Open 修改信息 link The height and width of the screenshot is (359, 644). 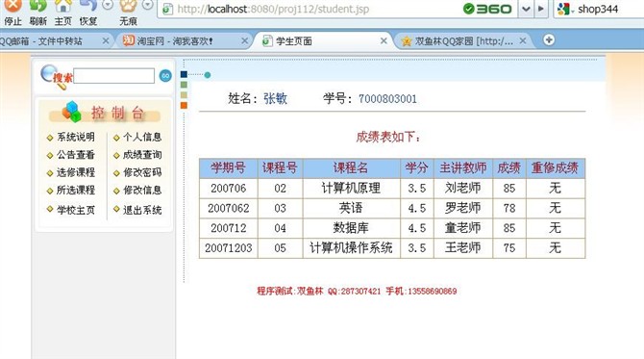[x=142, y=190]
